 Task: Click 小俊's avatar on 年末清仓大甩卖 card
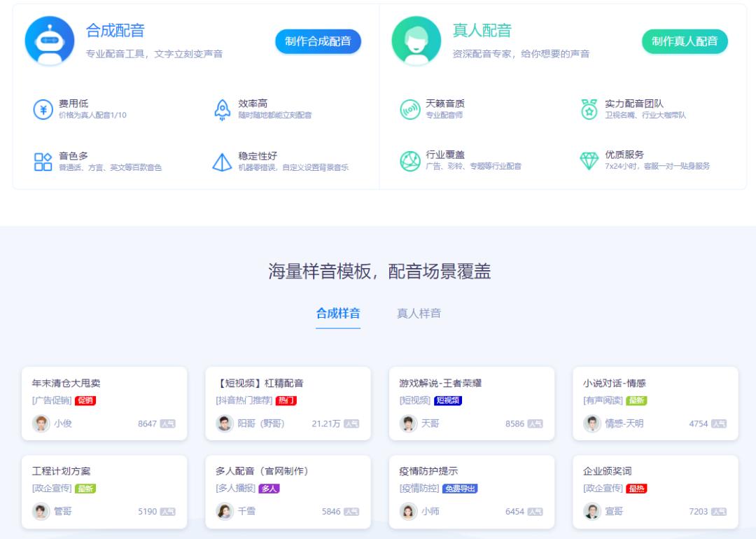pos(41,423)
